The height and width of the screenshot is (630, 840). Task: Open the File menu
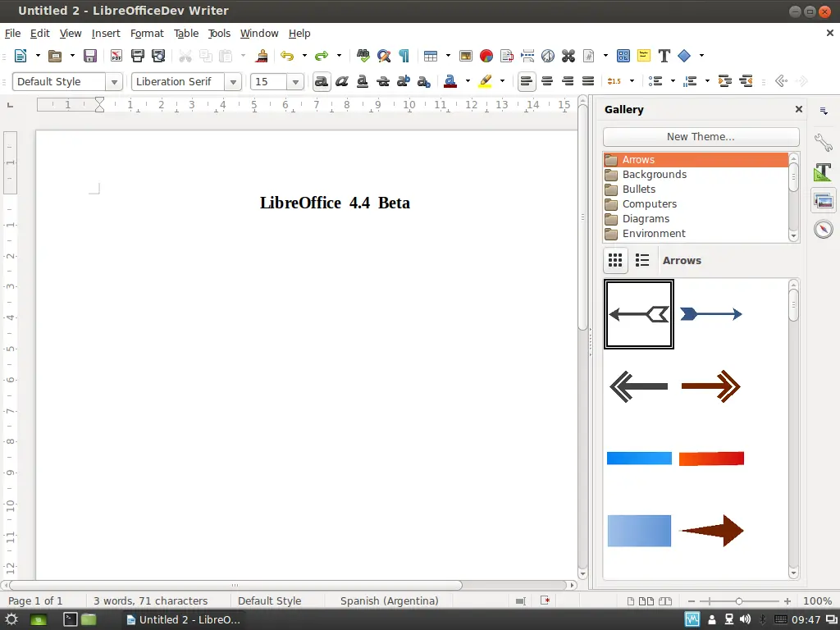12,33
